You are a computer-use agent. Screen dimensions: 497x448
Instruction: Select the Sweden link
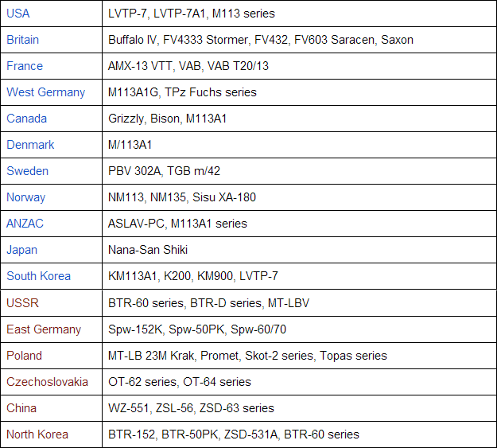tap(28, 171)
